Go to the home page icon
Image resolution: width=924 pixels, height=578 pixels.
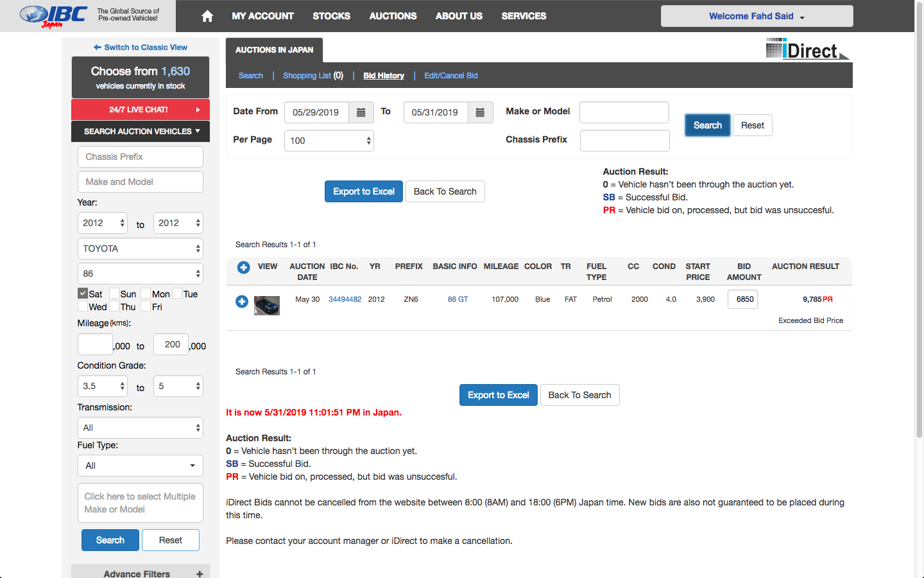[x=207, y=16]
